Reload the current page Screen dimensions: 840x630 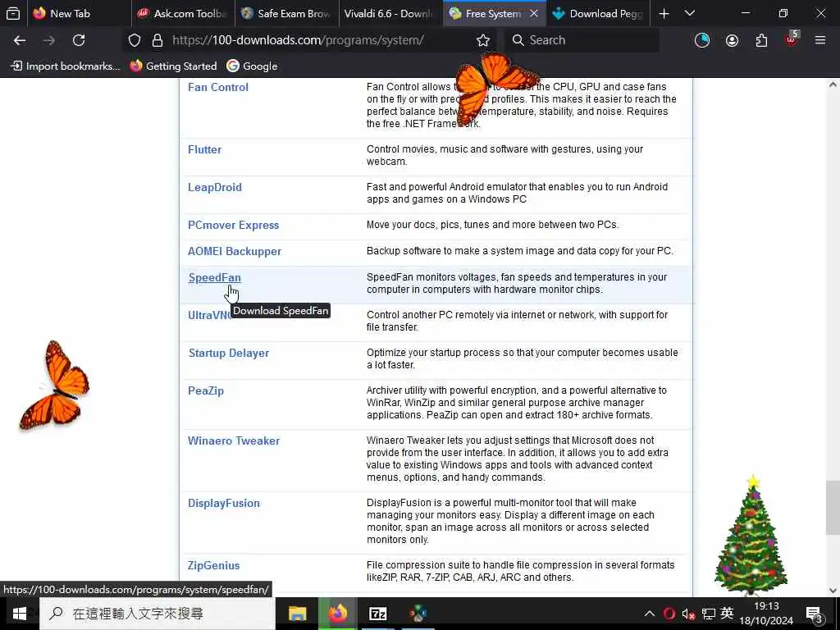(x=79, y=40)
